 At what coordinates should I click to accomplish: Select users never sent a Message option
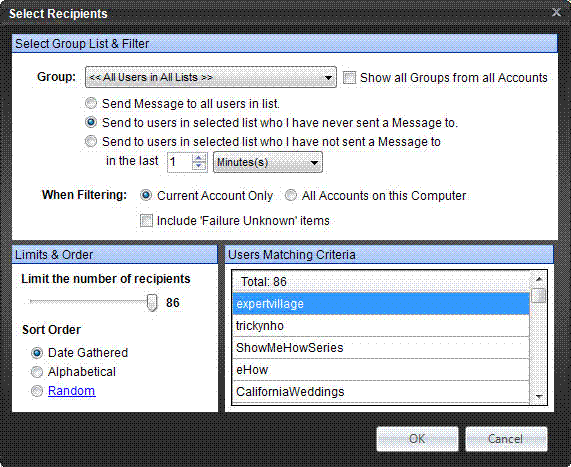tap(91, 122)
